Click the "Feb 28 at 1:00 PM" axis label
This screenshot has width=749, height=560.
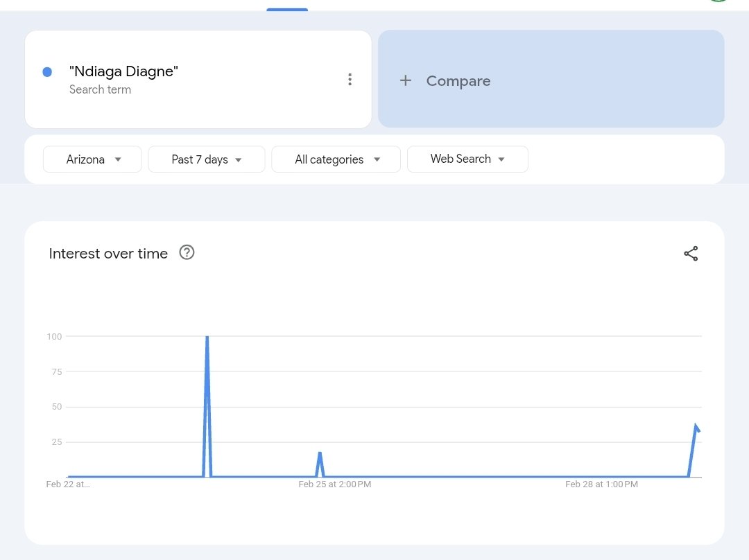601,484
